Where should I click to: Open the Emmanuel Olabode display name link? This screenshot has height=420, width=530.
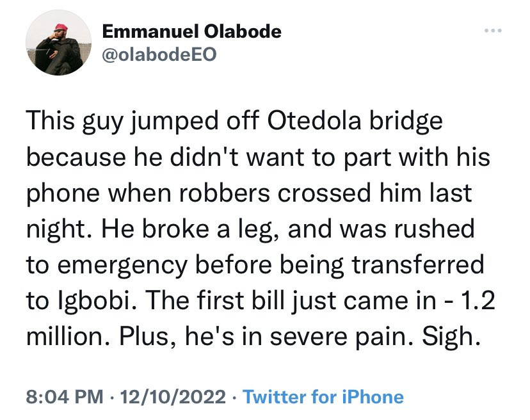(x=191, y=31)
